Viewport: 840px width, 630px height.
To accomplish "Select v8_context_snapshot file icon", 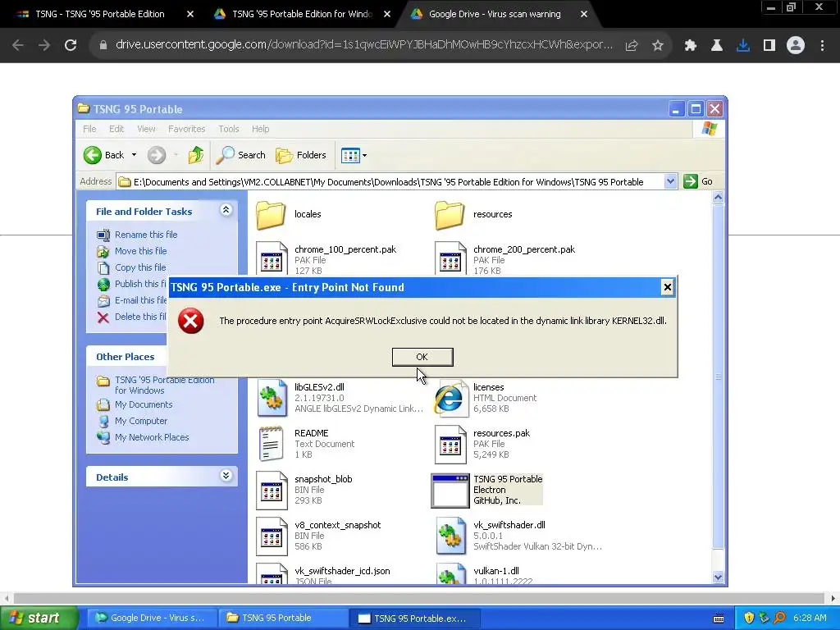I will tap(272, 536).
